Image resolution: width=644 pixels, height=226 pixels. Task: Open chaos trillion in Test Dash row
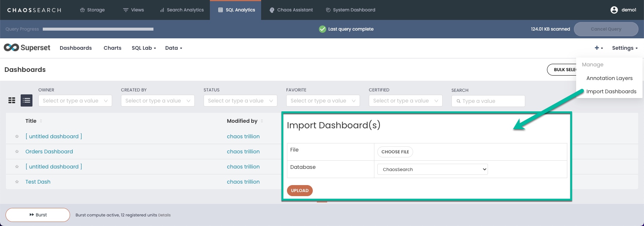(243, 182)
